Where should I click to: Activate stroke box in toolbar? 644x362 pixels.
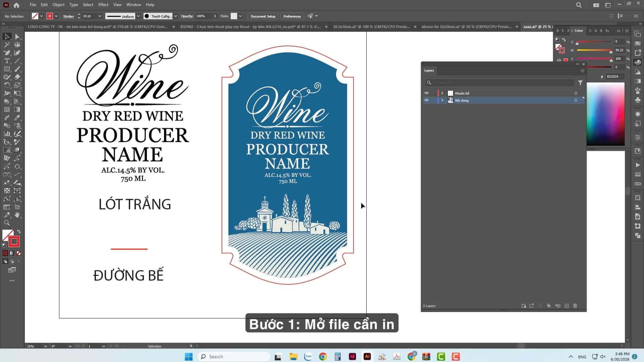[x=14, y=241]
